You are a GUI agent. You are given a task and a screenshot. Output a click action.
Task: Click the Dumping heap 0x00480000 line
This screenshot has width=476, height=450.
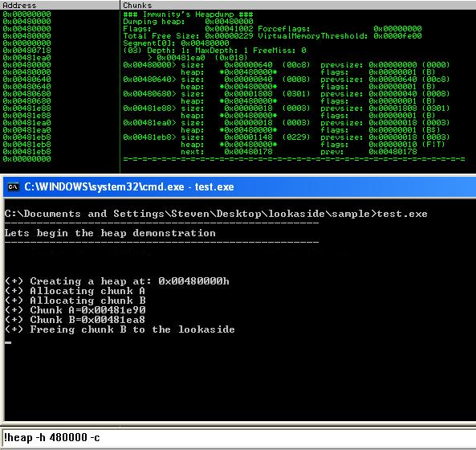[x=188, y=22]
